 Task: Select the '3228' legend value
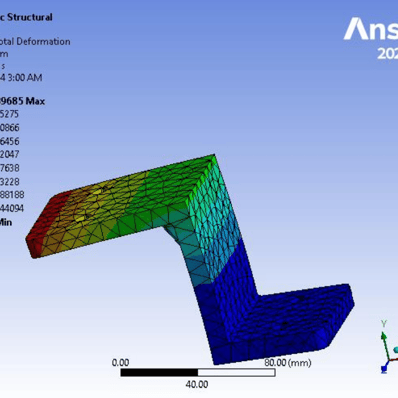coord(10,182)
